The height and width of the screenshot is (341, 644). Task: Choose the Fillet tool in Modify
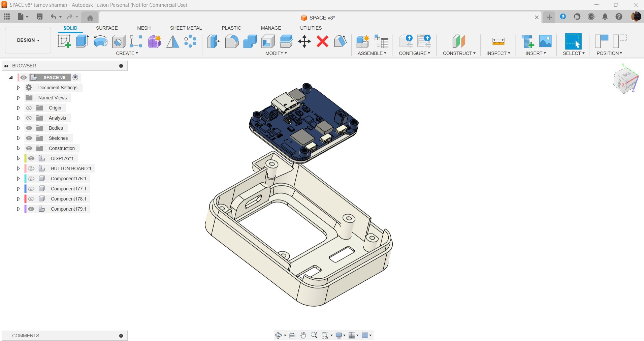click(232, 41)
